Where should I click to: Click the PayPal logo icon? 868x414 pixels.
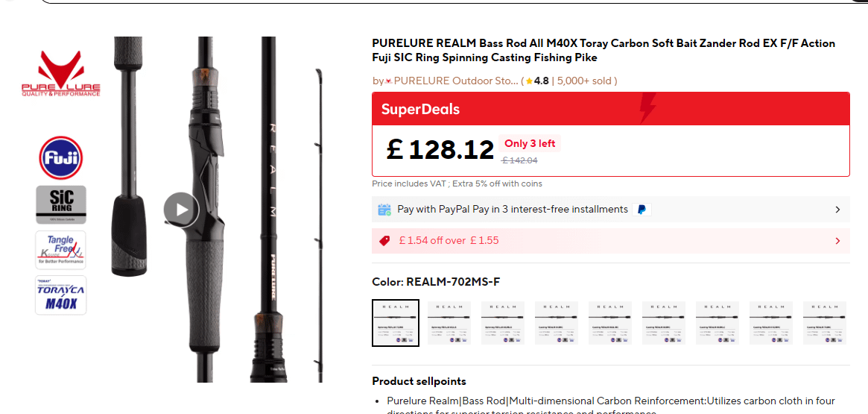pos(642,210)
